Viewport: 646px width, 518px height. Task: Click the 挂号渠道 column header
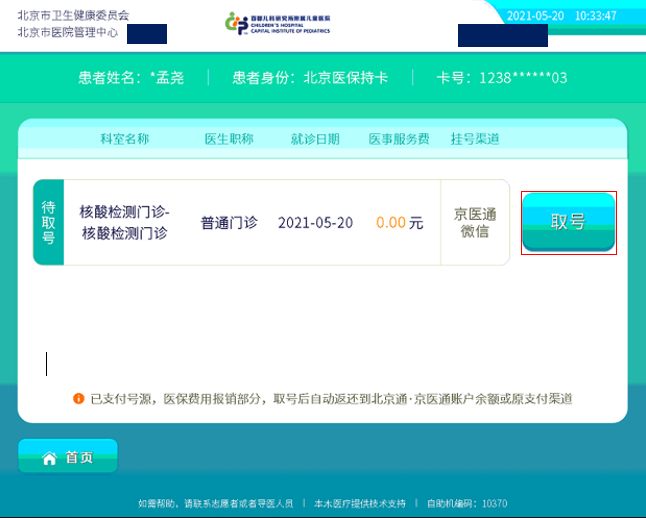pyautogui.click(x=475, y=139)
